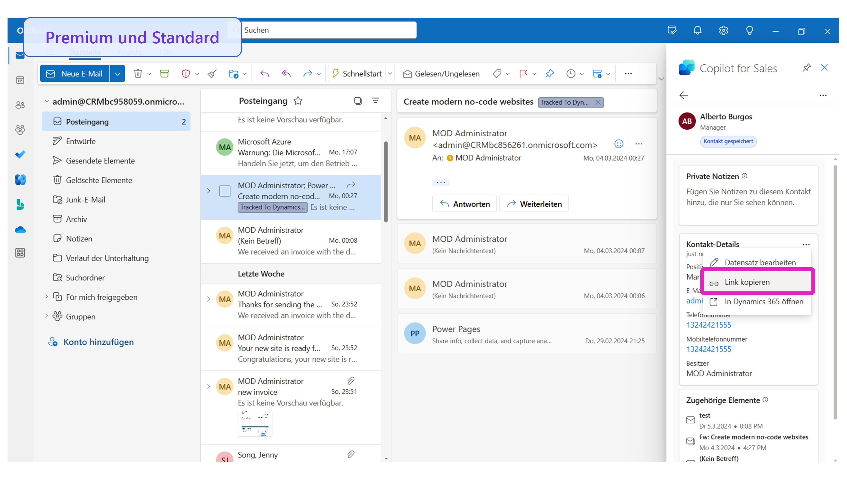Open the Neue E-Mail dropdown arrow
The width and height of the screenshot is (847, 504).
click(x=117, y=74)
